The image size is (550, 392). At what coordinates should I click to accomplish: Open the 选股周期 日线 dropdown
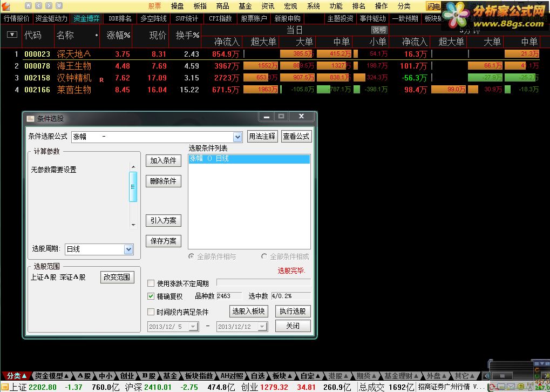(x=129, y=249)
